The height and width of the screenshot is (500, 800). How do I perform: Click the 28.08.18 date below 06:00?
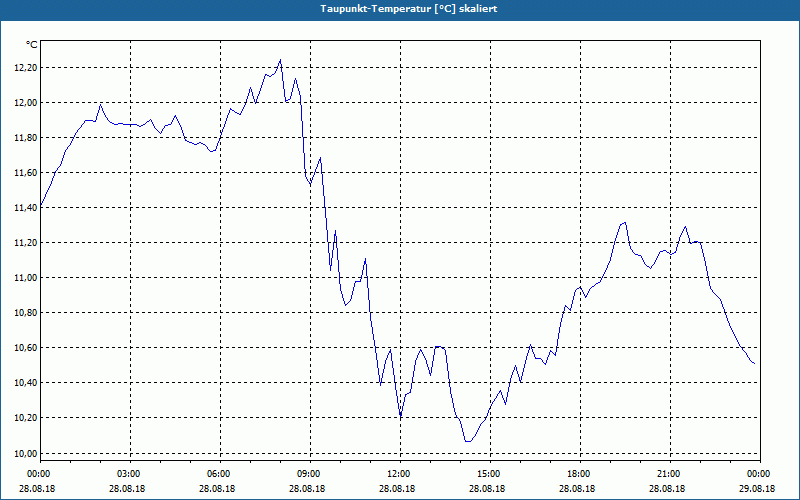[217, 488]
